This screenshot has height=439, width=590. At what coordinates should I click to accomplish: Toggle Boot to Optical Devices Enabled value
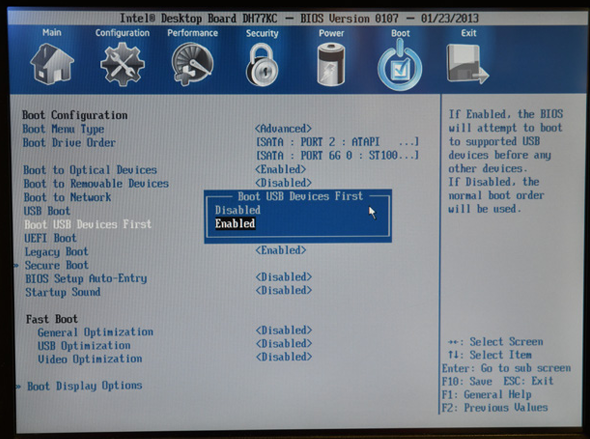(x=280, y=169)
